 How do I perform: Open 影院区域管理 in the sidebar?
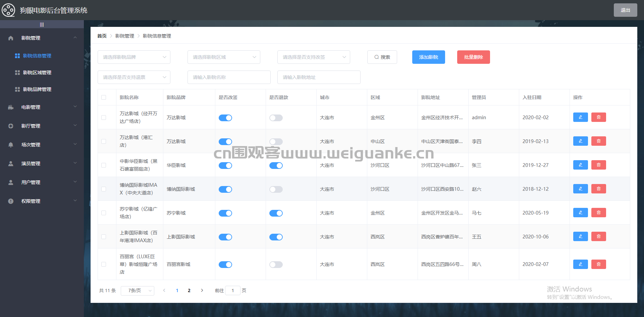pyautogui.click(x=42, y=73)
